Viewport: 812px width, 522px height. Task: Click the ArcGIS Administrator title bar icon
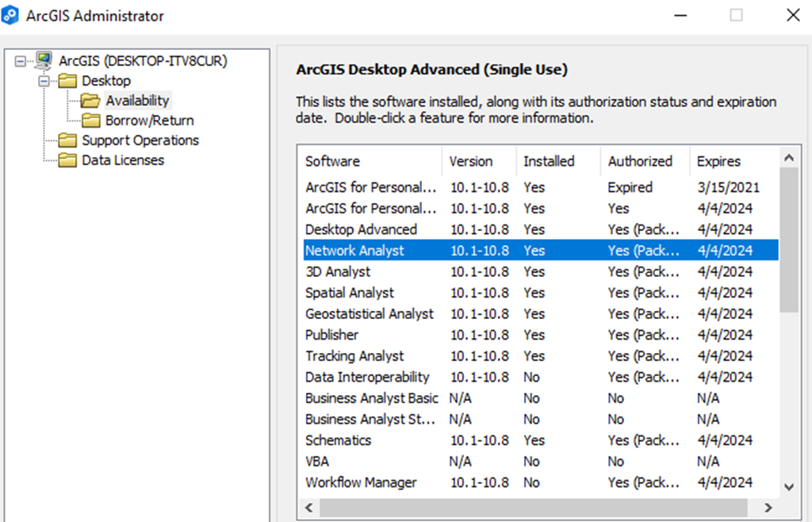click(x=10, y=15)
